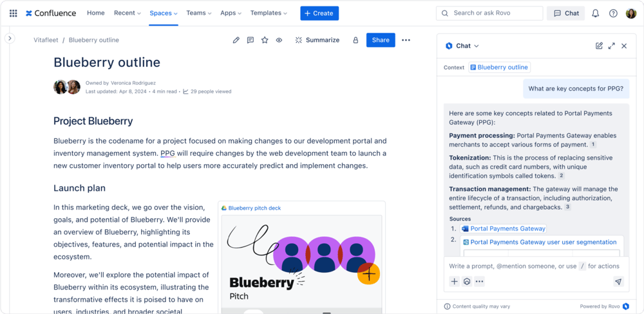Open inline comments icon in page toolbar

251,40
